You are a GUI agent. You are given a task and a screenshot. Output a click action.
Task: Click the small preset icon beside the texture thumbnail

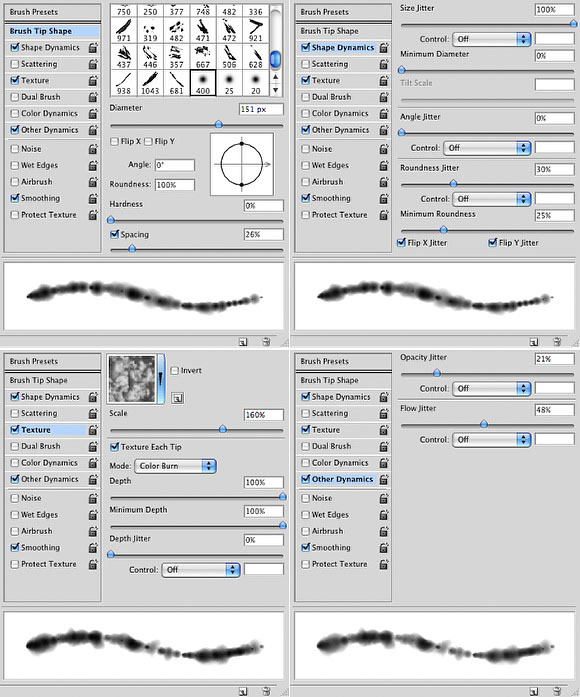point(177,398)
